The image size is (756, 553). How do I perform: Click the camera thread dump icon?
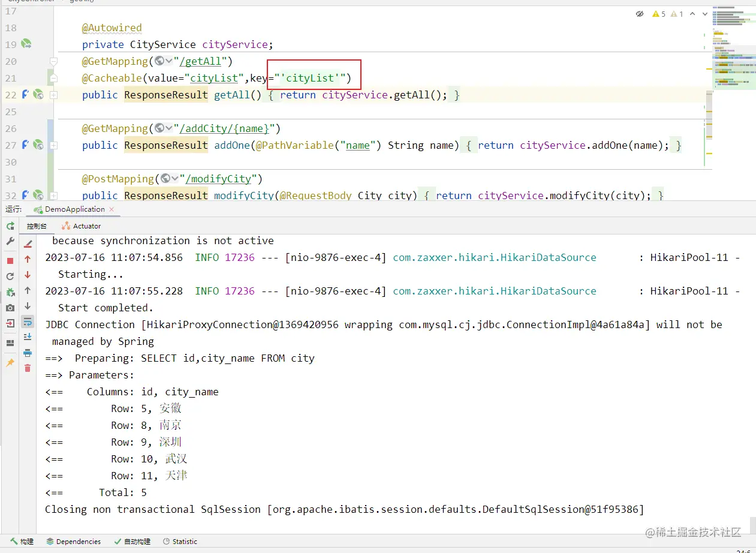click(10, 308)
